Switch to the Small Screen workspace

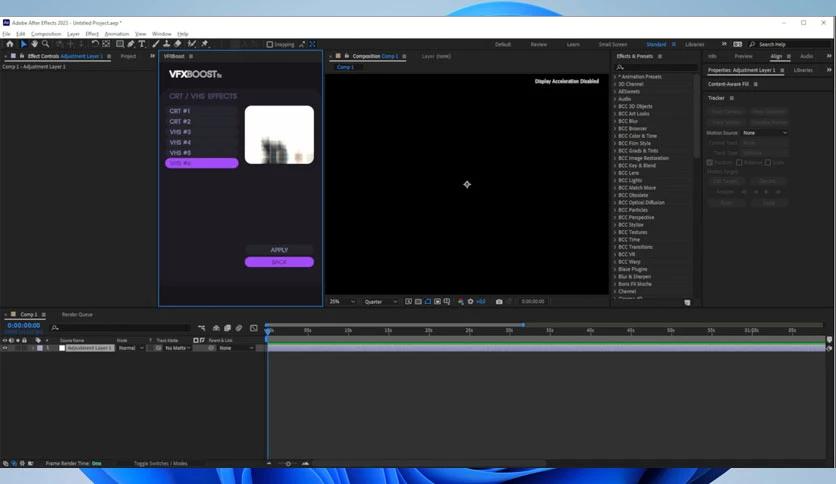[613, 44]
